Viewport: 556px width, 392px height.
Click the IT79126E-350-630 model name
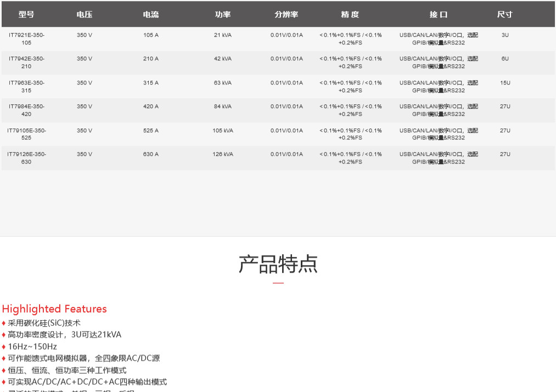[26, 158]
